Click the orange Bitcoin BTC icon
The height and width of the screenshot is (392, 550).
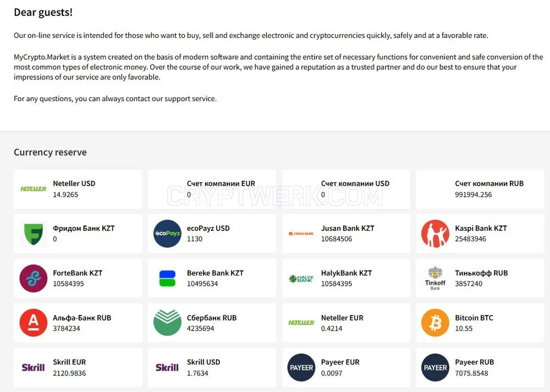pos(435,323)
